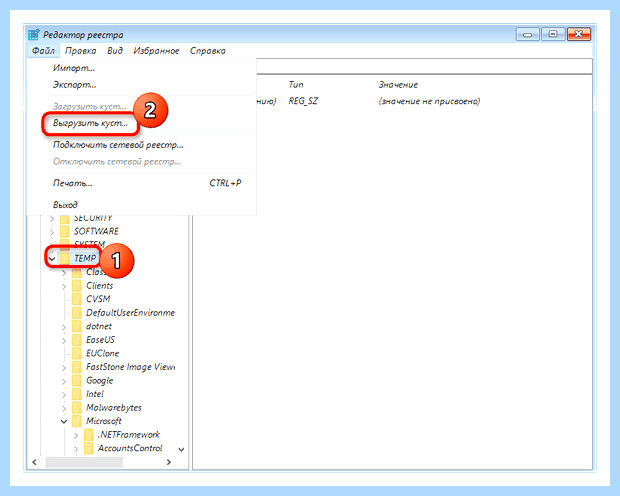Viewport: 620px width, 496px height.
Task: Close the Registry Editor window
Action: point(578,34)
